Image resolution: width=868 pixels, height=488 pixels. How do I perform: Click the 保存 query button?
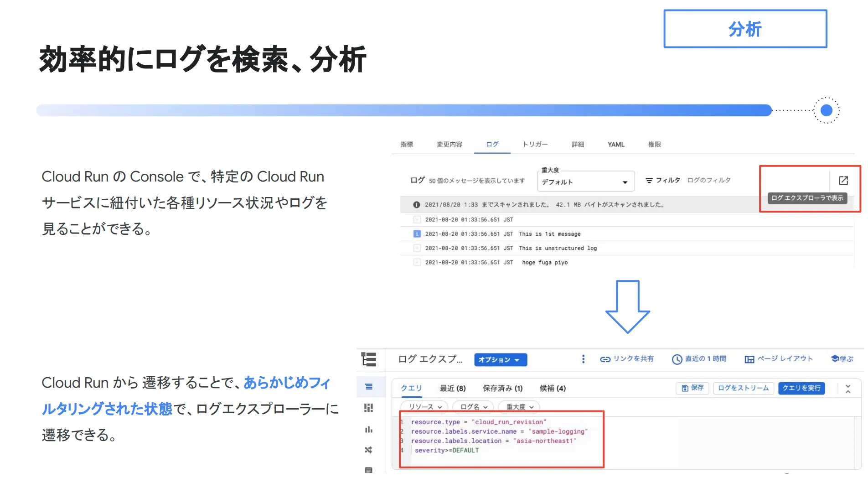pos(692,388)
